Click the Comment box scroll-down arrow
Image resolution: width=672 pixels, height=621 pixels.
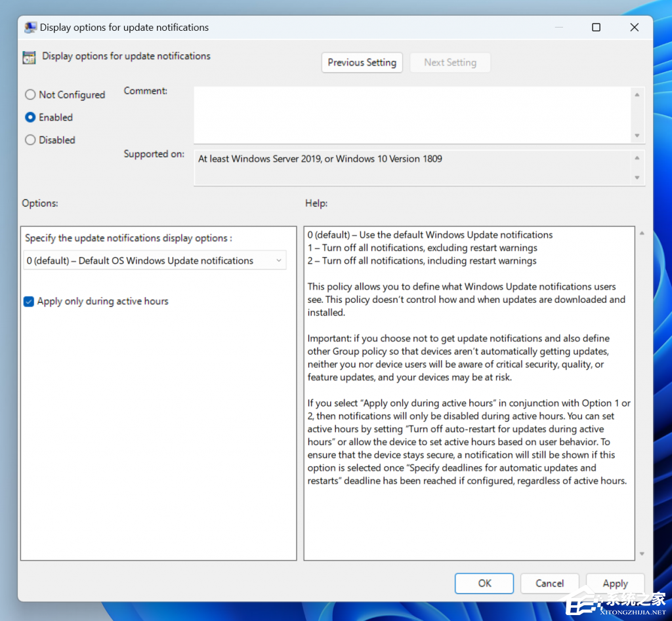pyautogui.click(x=637, y=136)
